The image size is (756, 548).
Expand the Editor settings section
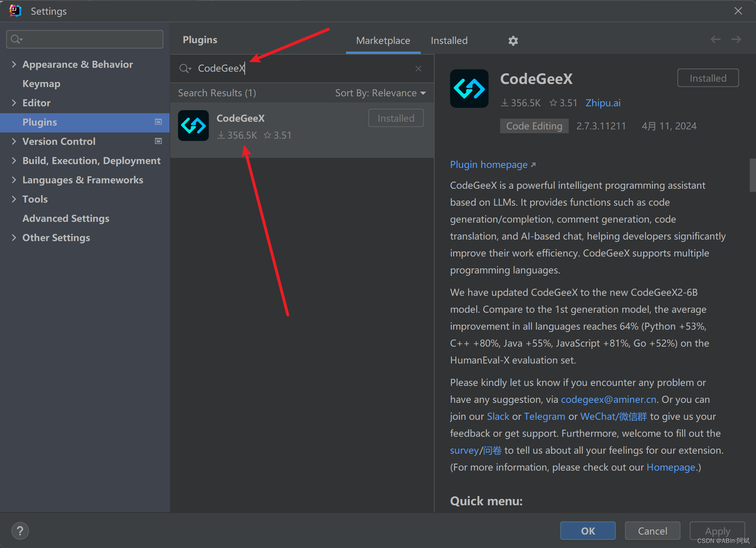pyautogui.click(x=14, y=103)
